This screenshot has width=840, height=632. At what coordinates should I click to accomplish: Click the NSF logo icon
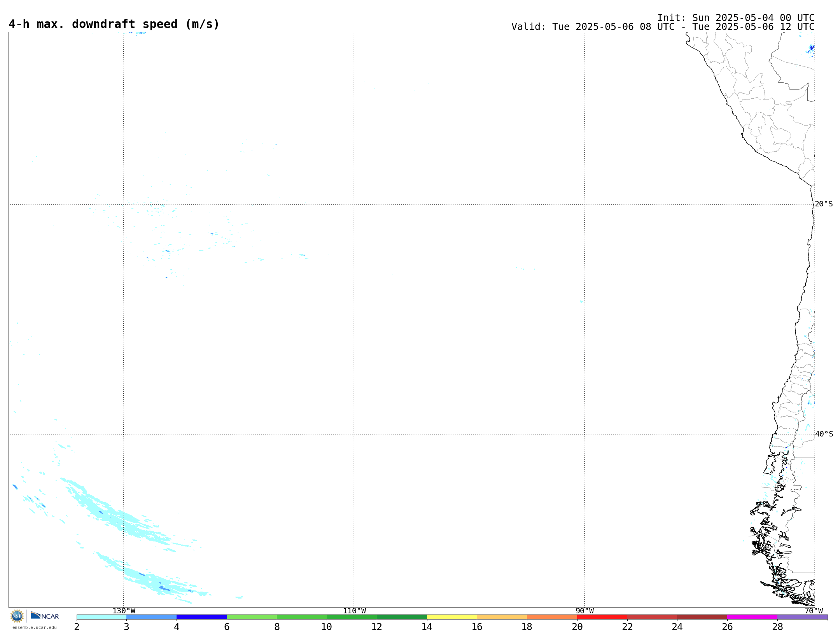point(17,616)
